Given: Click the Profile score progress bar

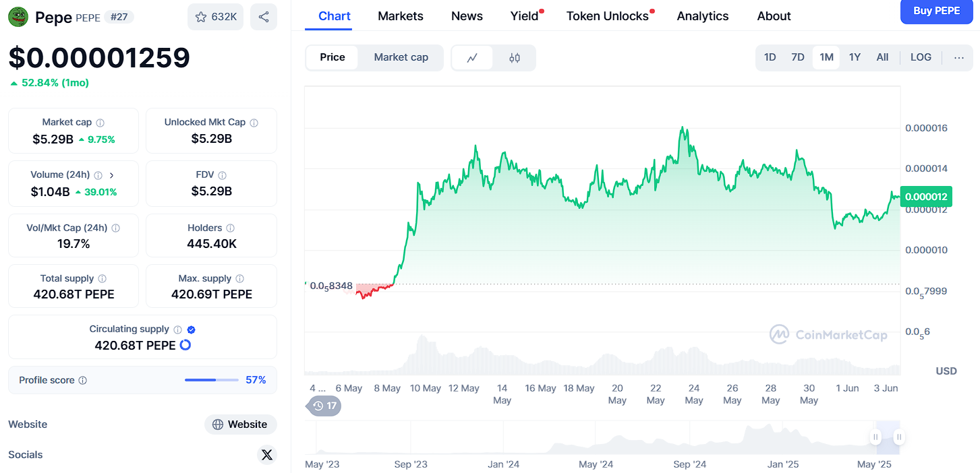Looking at the screenshot, I should 212,380.
